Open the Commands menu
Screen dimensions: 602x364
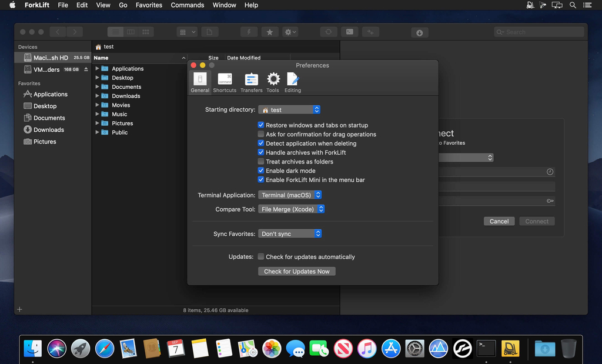pos(188,5)
